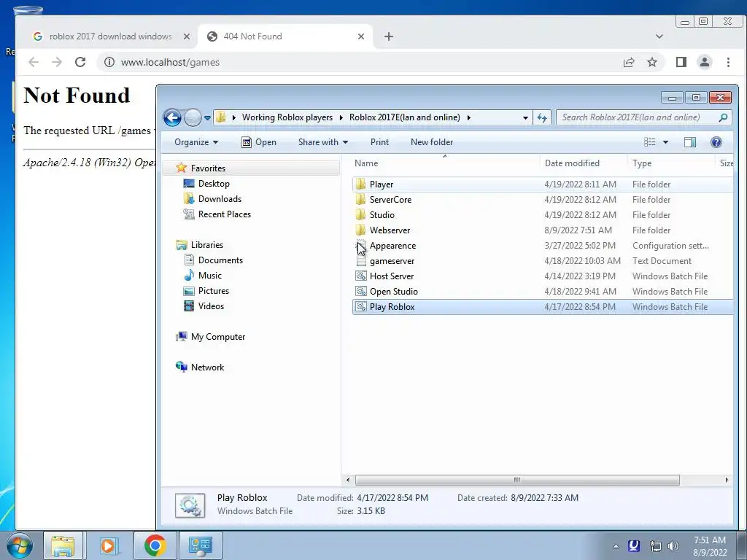Click the Explorer forward arrow button
Image resolution: width=747 pixels, height=560 pixels.
[x=193, y=117]
